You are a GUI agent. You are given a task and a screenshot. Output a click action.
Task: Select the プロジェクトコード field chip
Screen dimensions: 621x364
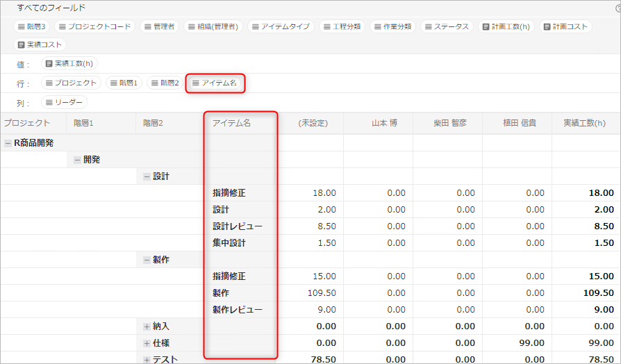pos(94,26)
